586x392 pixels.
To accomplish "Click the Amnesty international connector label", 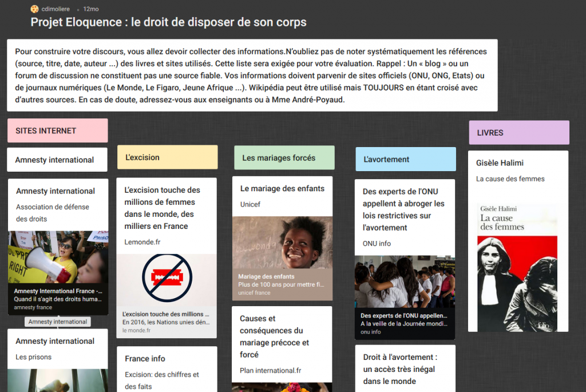I will pos(58,322).
